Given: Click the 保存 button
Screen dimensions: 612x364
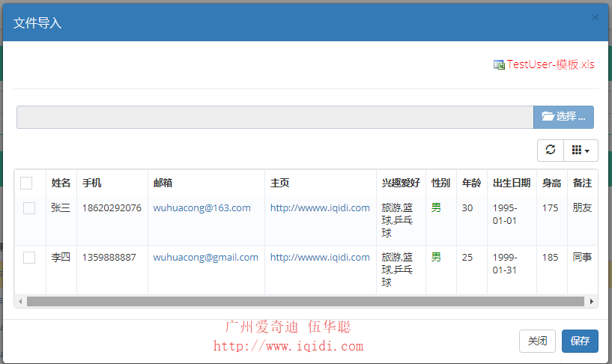Looking at the screenshot, I should pos(580,341).
